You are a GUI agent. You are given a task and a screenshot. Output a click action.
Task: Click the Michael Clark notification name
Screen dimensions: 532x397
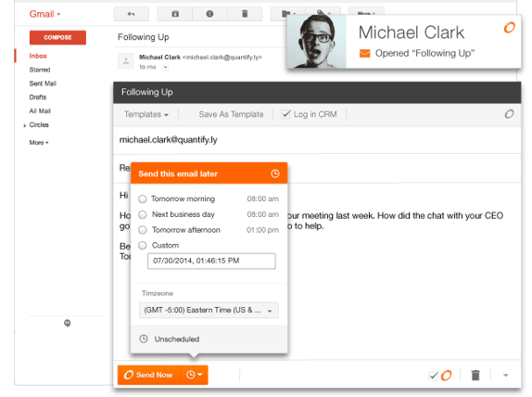(412, 32)
